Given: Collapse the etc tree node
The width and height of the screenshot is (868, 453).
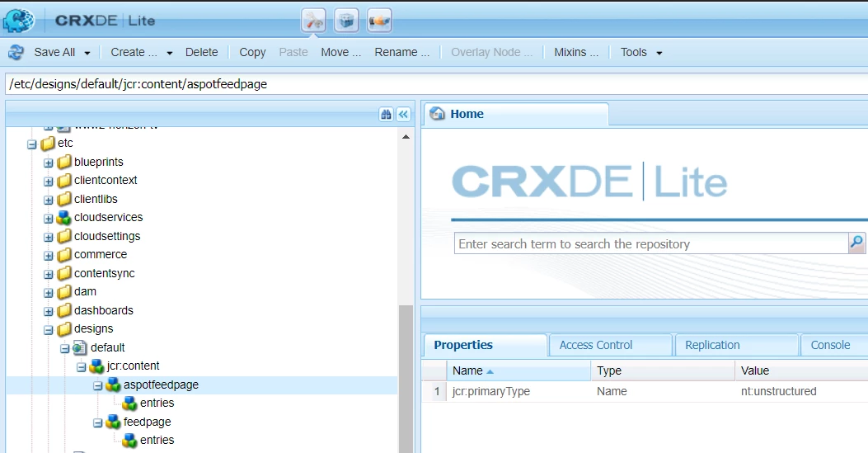Looking at the screenshot, I should point(32,144).
